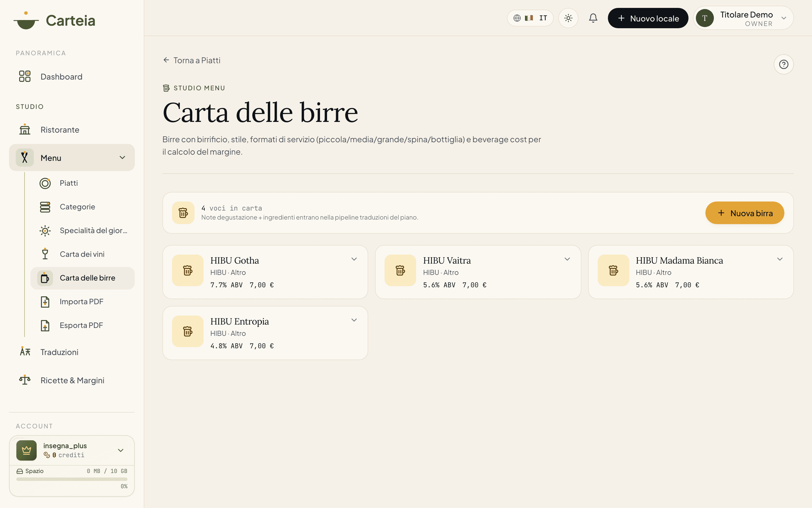The image size is (812, 508).
Task: Click the Traduzioni language icon
Action: click(x=25, y=352)
